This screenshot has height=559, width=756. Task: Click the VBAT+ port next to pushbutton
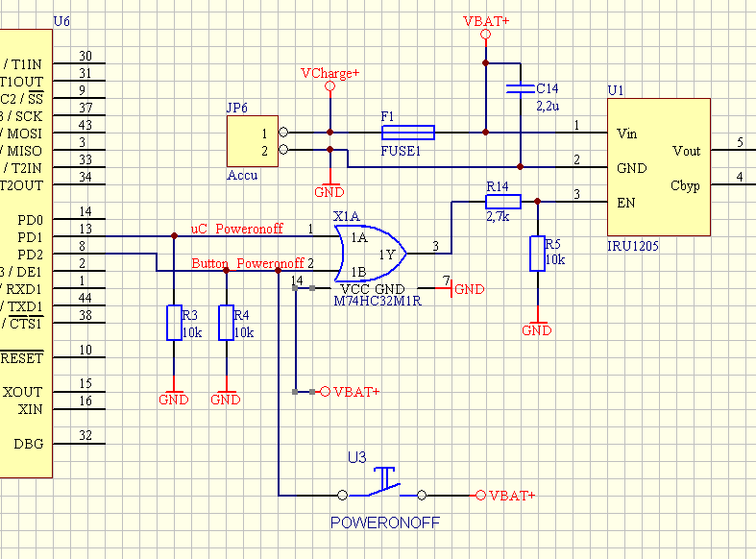point(505,496)
